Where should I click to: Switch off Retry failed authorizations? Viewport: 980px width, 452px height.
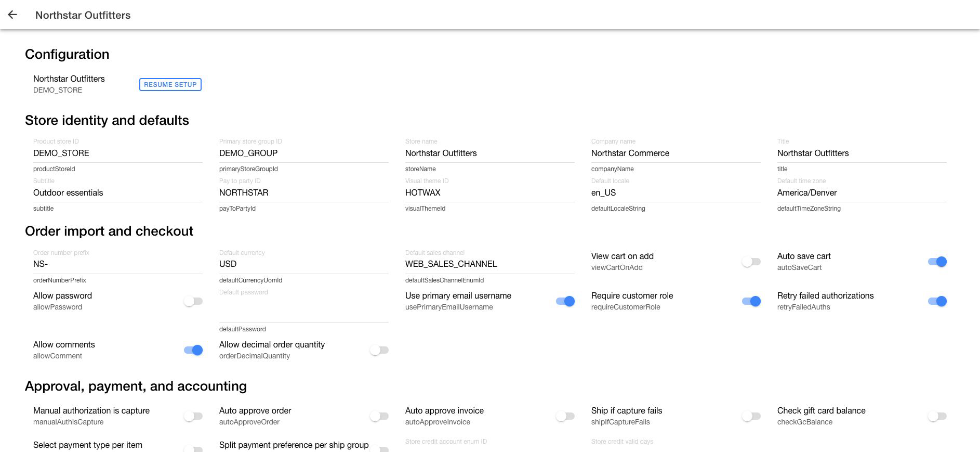[x=937, y=301]
